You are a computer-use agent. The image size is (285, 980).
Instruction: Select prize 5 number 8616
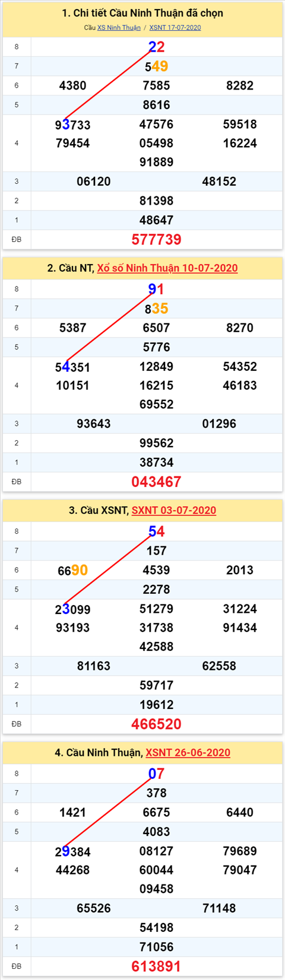[156, 105]
